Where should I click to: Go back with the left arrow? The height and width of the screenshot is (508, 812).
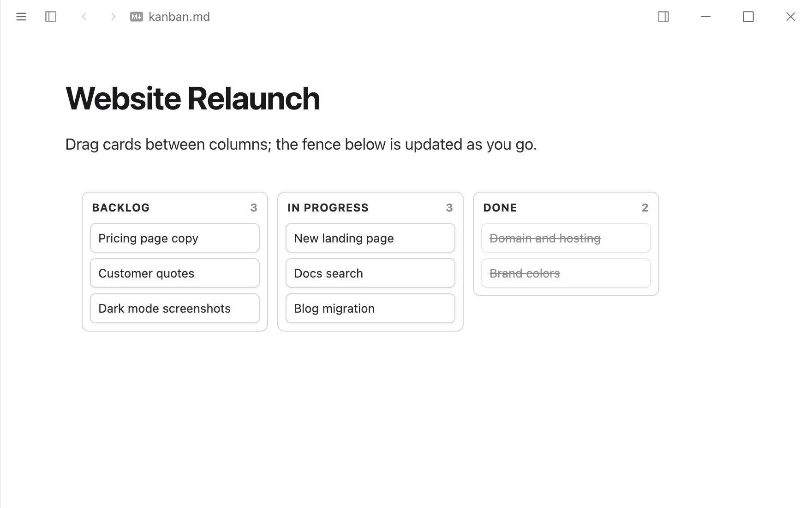coord(84,17)
